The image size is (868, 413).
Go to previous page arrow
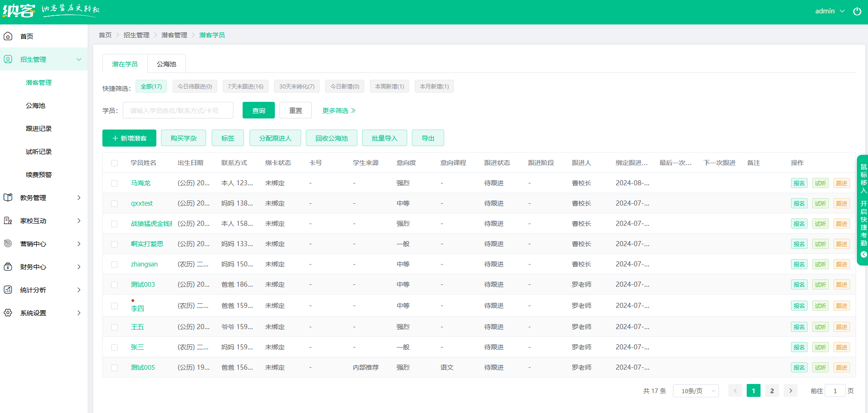[735, 391]
